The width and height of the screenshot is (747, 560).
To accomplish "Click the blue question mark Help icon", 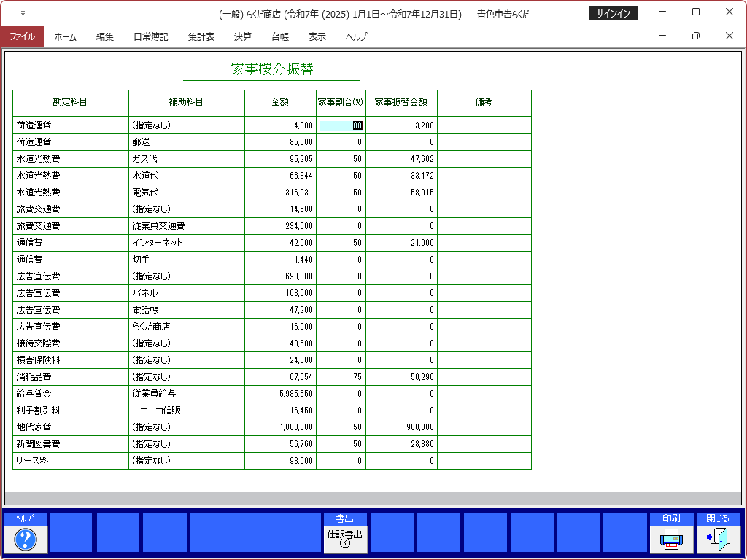I will pos(26,539).
